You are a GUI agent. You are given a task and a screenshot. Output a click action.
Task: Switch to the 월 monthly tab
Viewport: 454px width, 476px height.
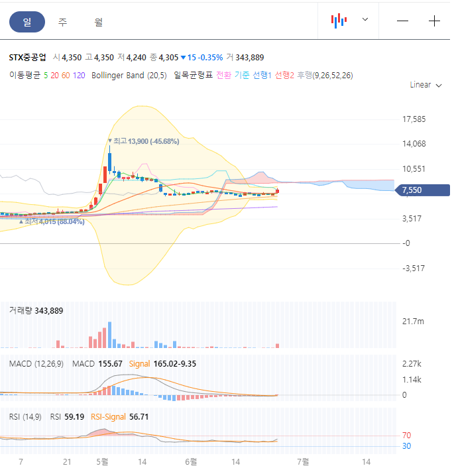pyautogui.click(x=98, y=22)
